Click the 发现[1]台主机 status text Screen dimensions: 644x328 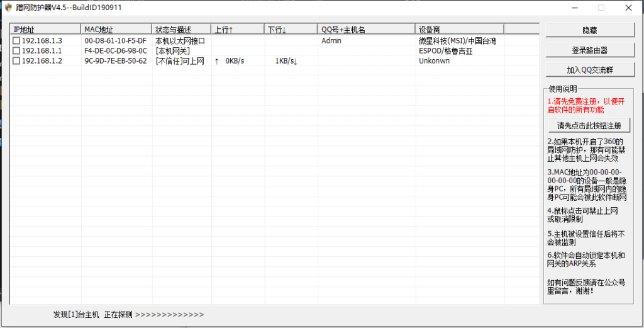pos(76,314)
